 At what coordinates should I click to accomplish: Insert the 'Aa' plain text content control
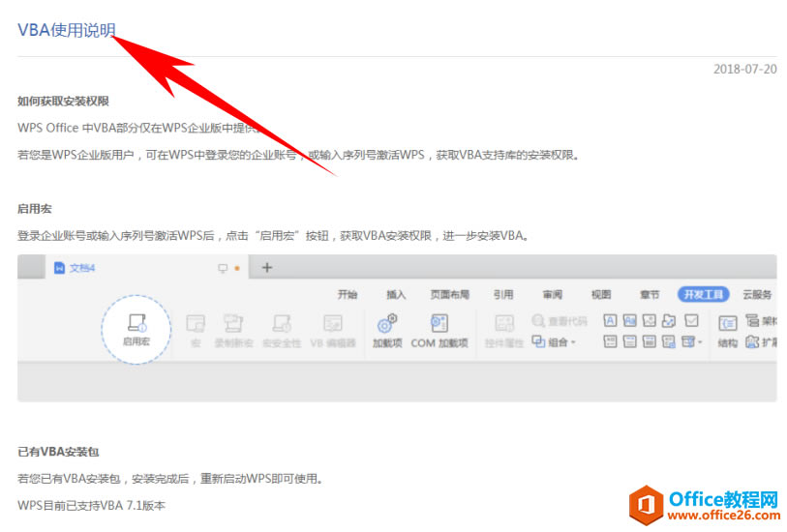[x=629, y=320]
